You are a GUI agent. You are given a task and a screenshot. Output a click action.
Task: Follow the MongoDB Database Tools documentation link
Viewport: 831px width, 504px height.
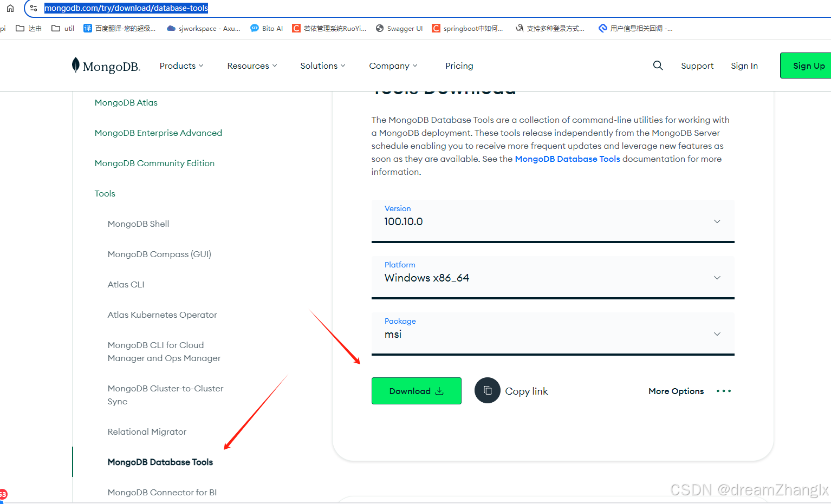[x=567, y=159]
